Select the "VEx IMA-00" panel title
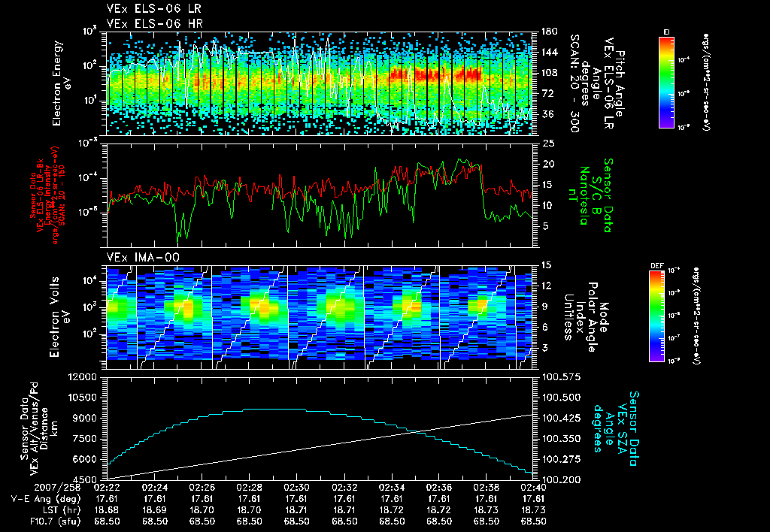The height and width of the screenshot is (532, 770). pyautogui.click(x=143, y=257)
